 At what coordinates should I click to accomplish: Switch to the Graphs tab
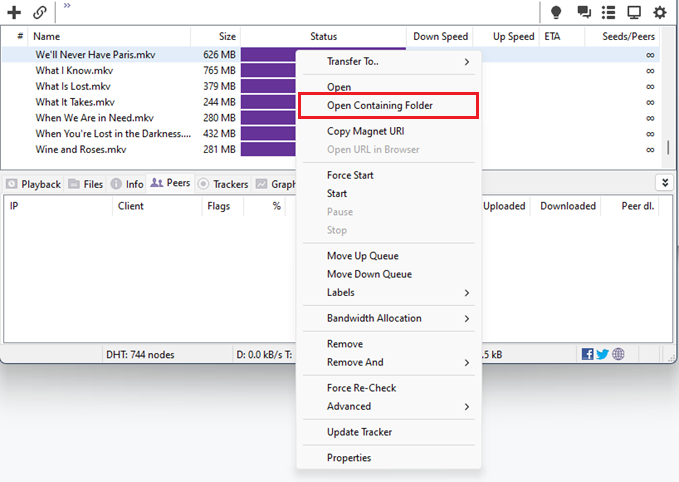point(275,184)
